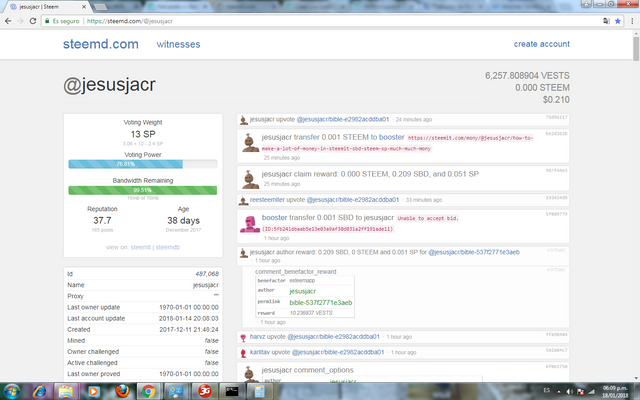
Task: Click the ES language indicator in tray
Action: (547, 390)
